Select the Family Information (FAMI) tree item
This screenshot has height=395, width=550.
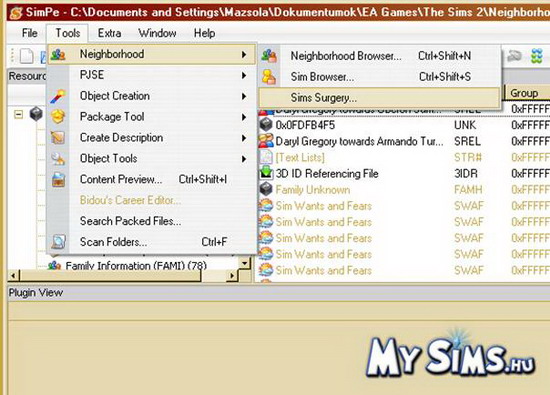136,266
